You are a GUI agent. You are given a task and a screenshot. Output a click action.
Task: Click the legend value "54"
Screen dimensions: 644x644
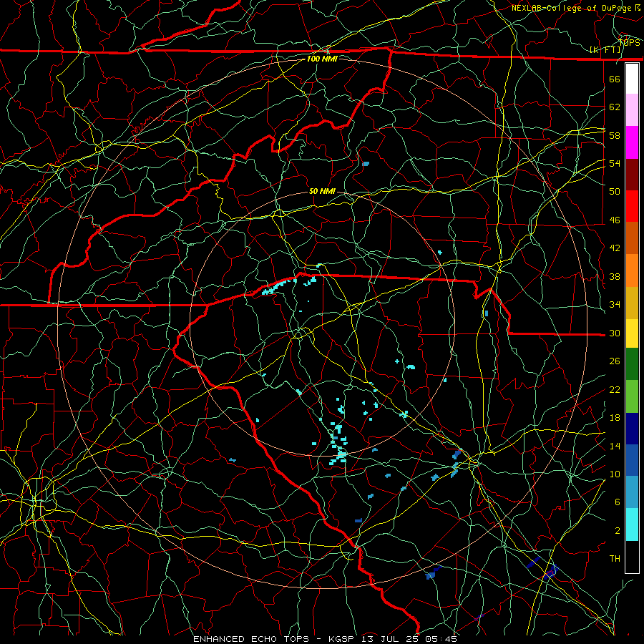(x=615, y=163)
